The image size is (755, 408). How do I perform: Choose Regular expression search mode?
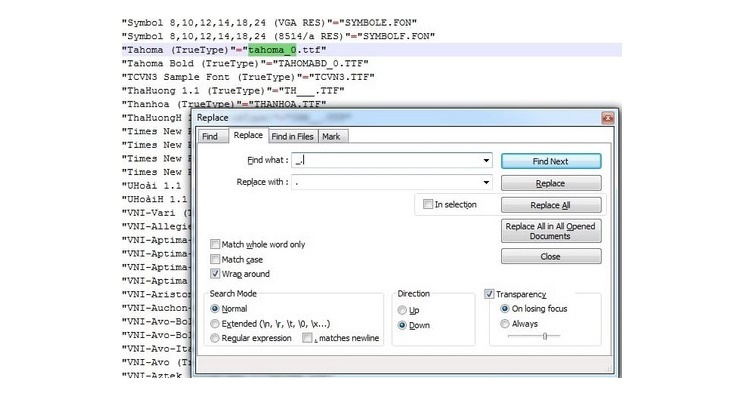click(215, 339)
